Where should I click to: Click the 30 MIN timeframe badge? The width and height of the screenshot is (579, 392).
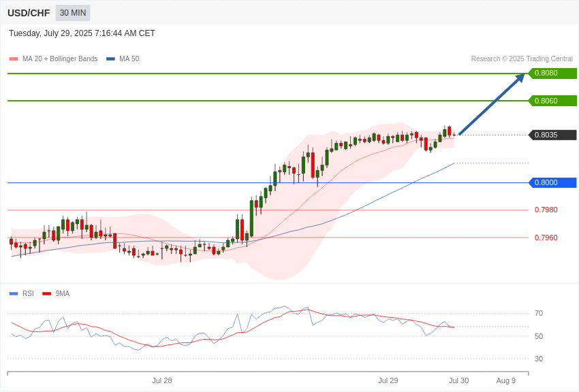pyautogui.click(x=73, y=13)
